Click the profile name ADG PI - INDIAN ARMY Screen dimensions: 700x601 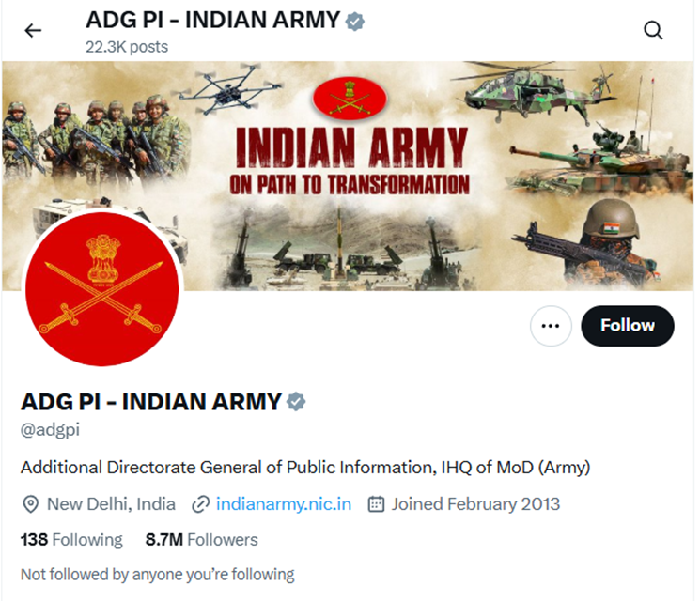point(151,402)
